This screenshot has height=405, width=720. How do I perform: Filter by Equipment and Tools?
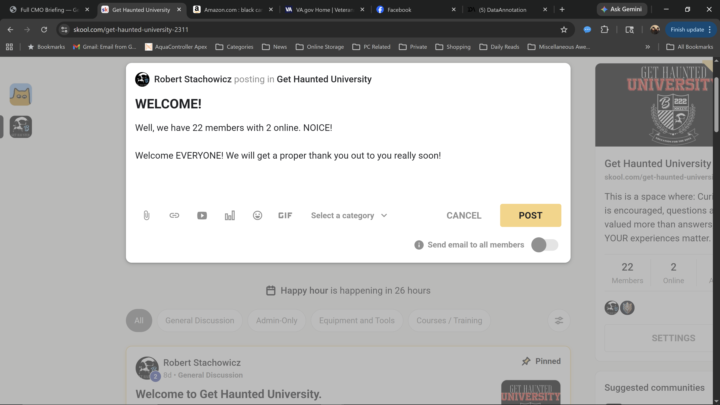point(357,321)
